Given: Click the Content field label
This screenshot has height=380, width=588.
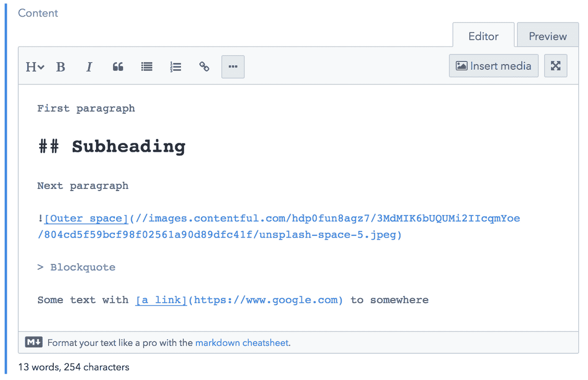Looking at the screenshot, I should tap(38, 13).
